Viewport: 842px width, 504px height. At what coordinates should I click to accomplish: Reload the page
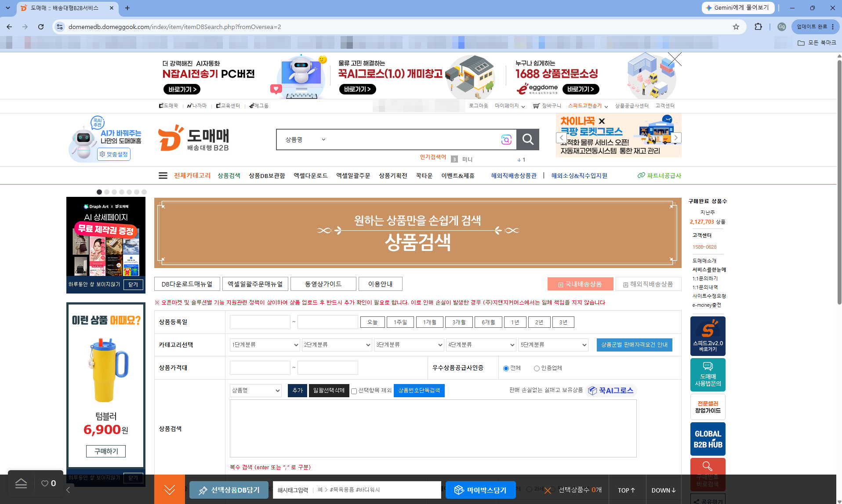click(x=41, y=27)
